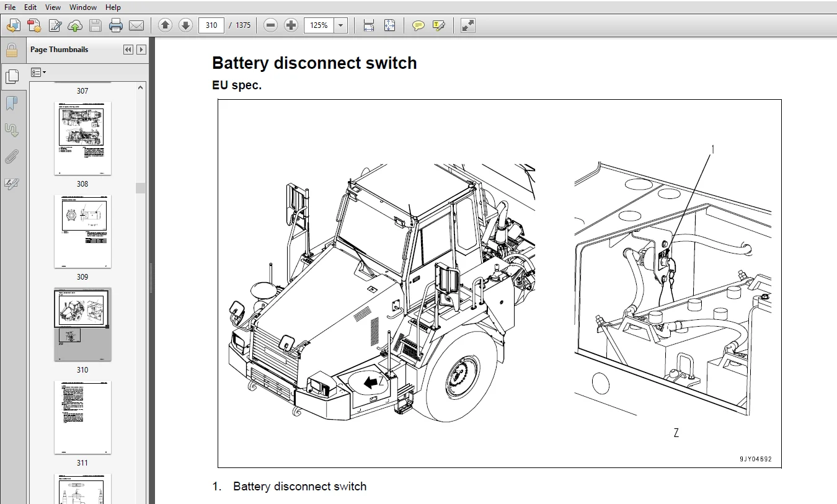Image resolution: width=837 pixels, height=504 pixels.
Task: Click figure code 9JY04692
Action: 756,459
